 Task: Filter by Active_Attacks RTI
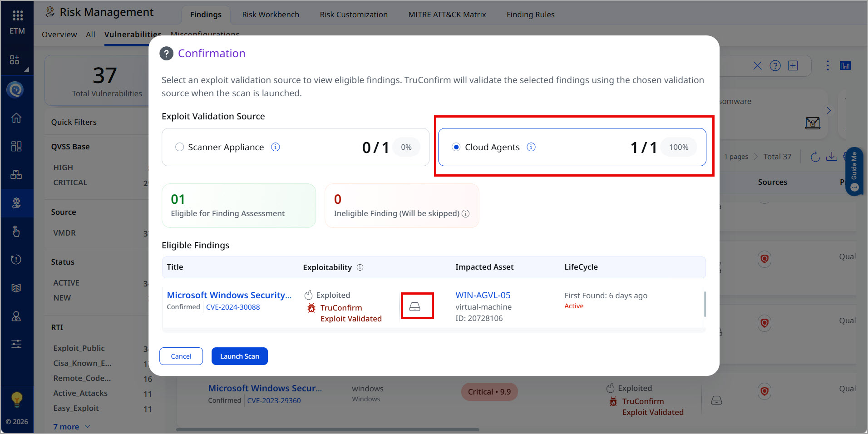80,393
